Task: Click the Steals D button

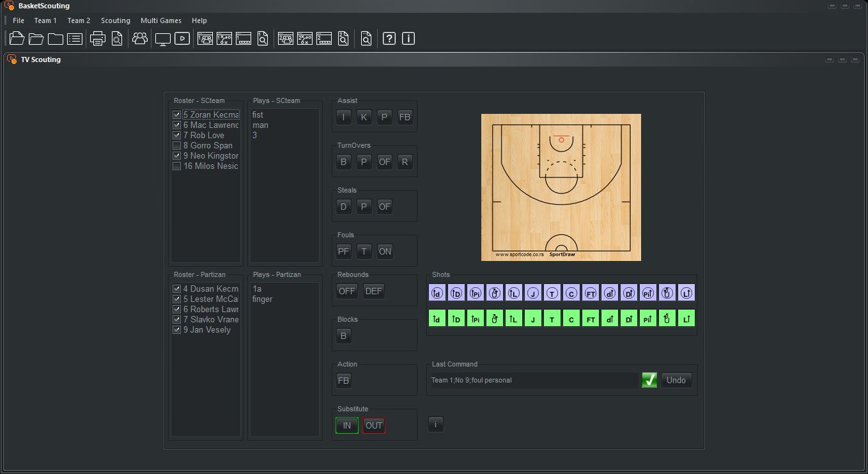Action: [x=344, y=207]
